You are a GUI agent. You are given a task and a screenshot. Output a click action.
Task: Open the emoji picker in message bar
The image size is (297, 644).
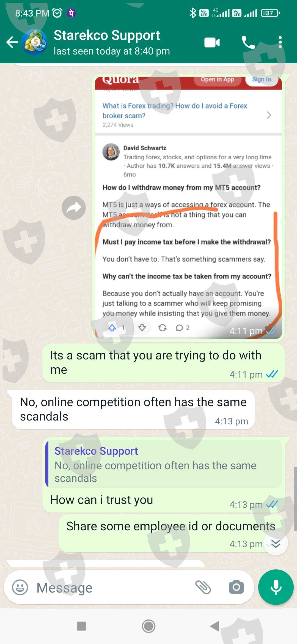pos(20,587)
